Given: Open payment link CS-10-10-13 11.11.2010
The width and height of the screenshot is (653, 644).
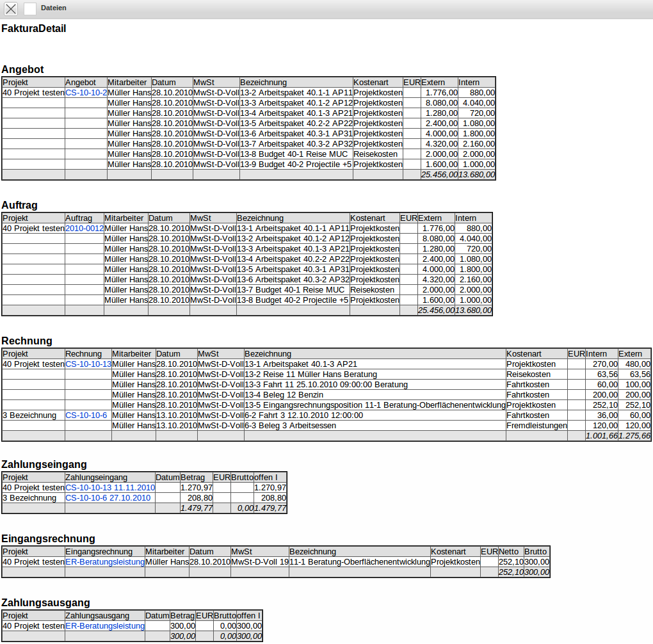Looking at the screenshot, I should [x=110, y=488].
